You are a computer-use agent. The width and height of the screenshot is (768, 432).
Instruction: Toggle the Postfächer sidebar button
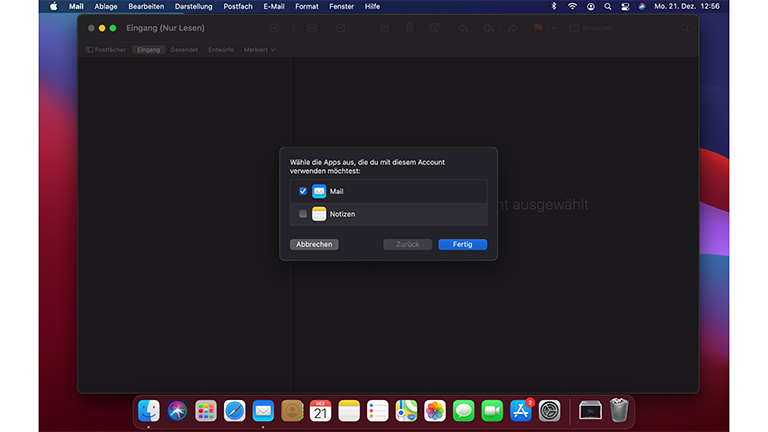(106, 49)
